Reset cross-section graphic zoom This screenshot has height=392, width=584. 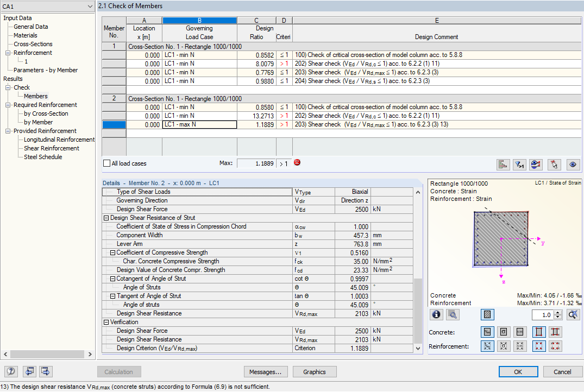point(573,314)
